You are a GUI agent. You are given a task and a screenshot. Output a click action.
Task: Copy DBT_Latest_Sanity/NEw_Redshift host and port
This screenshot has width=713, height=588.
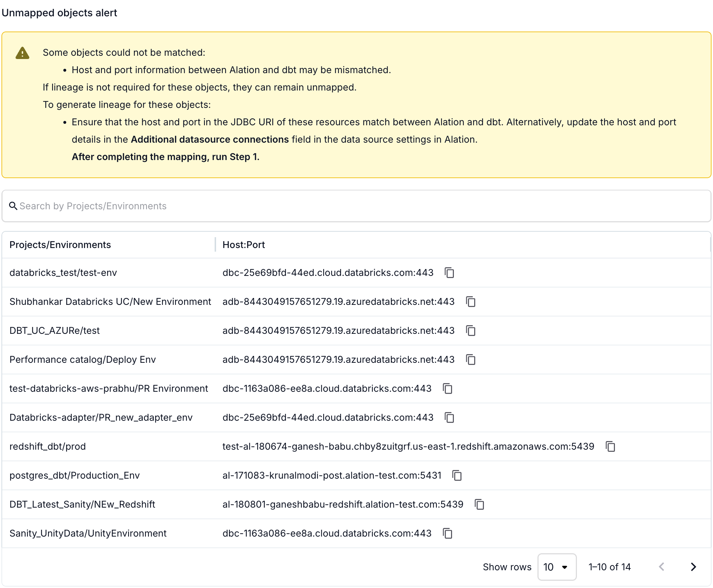click(x=479, y=504)
